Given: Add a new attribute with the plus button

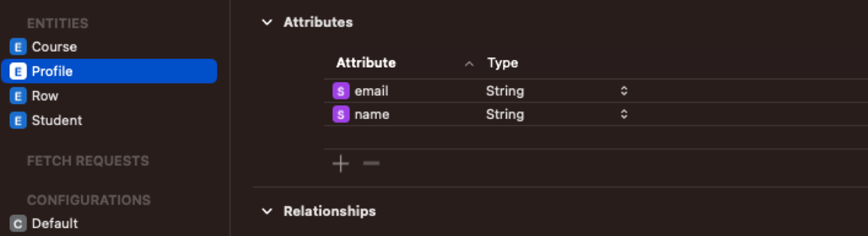Looking at the screenshot, I should point(341,164).
